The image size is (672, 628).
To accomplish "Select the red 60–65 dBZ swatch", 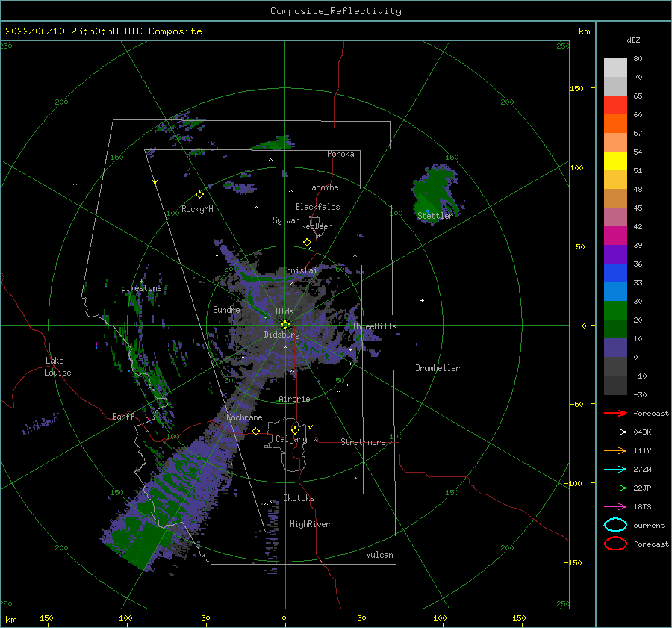I will pos(615,105).
